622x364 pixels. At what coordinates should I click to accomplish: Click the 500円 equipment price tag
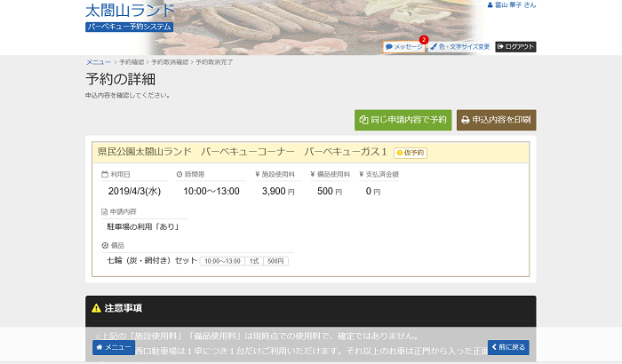[275, 261]
